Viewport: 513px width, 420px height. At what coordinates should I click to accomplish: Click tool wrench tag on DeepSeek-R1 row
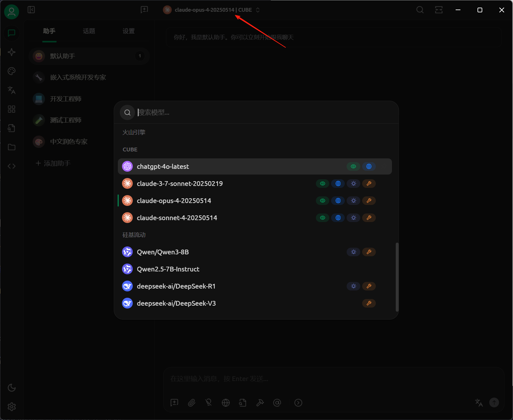click(x=369, y=286)
